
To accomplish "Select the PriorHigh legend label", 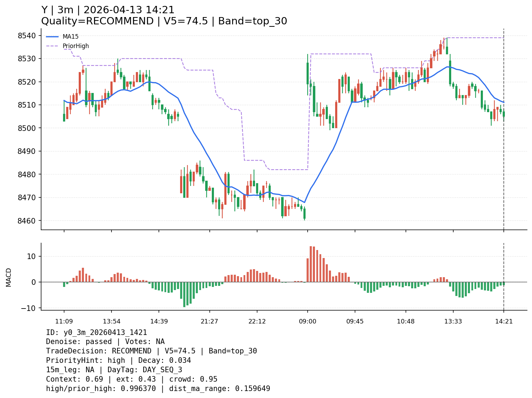I will [x=76, y=46].
